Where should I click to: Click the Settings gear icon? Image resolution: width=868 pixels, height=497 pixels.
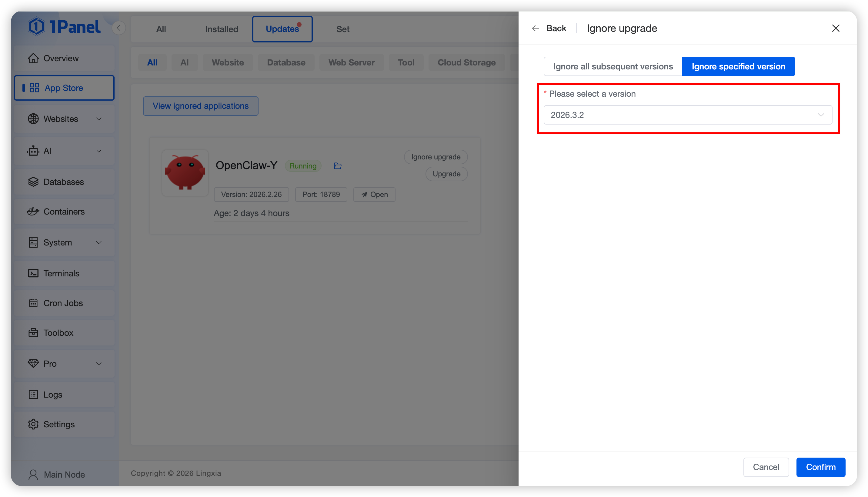(33, 424)
